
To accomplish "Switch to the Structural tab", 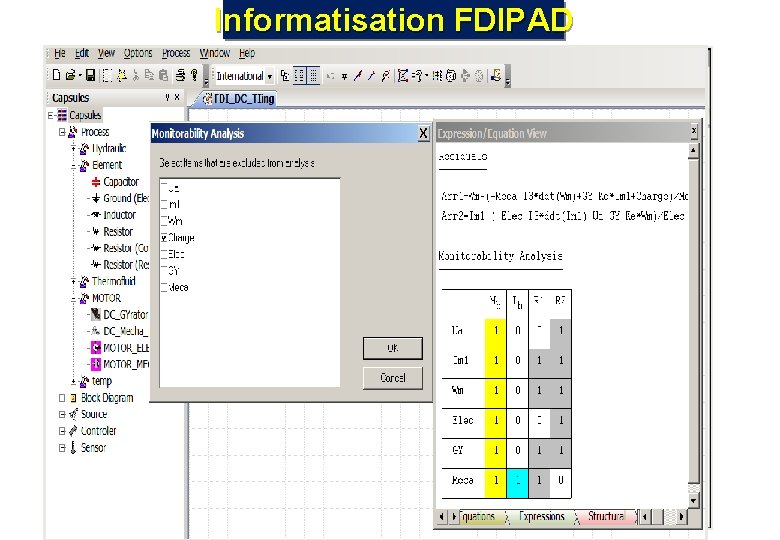I will 606,517.
